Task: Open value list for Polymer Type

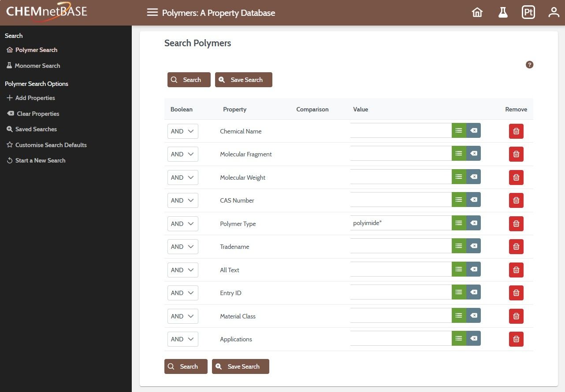Action: (459, 223)
